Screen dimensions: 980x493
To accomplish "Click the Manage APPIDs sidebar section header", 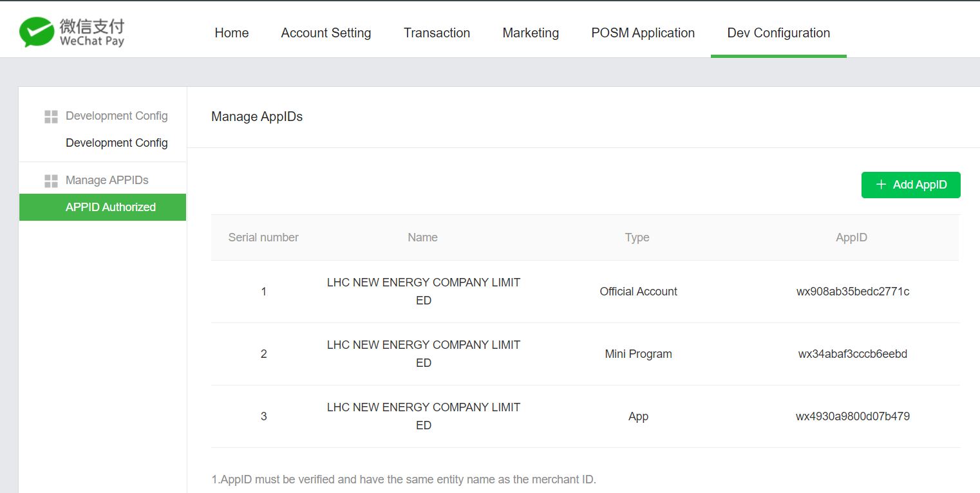I will coord(107,180).
